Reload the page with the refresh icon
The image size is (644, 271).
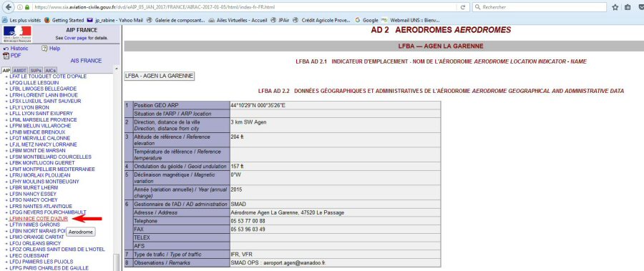coord(462,7)
